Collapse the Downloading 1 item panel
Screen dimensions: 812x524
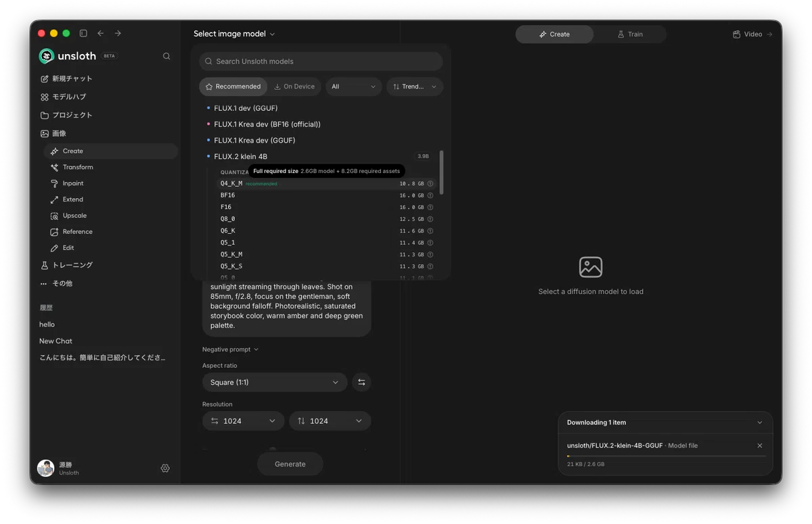click(x=760, y=423)
